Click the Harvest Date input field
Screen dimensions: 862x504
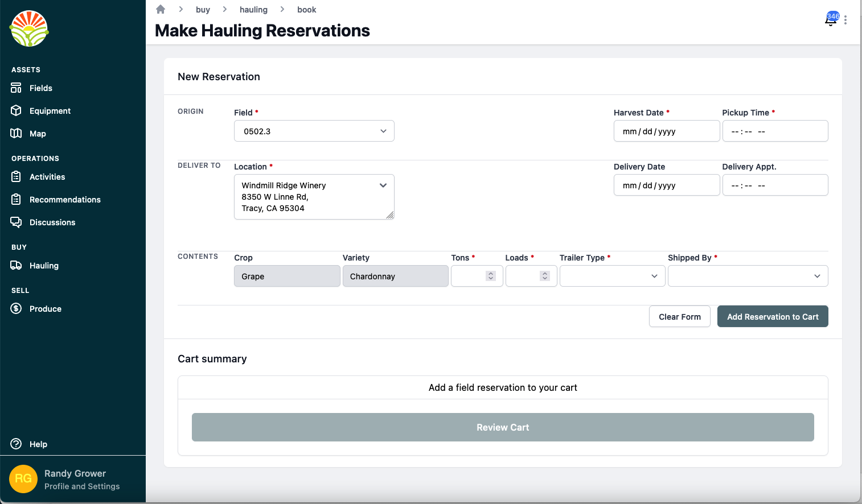666,131
